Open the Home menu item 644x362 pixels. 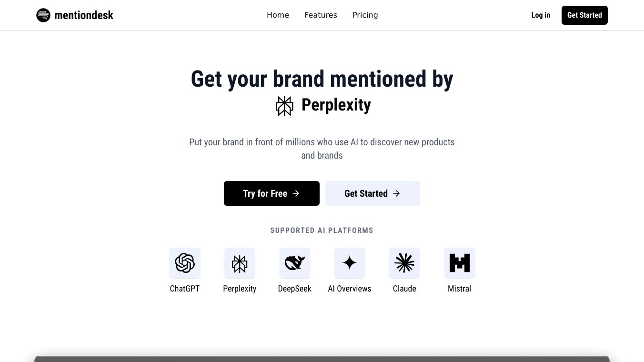(x=278, y=15)
